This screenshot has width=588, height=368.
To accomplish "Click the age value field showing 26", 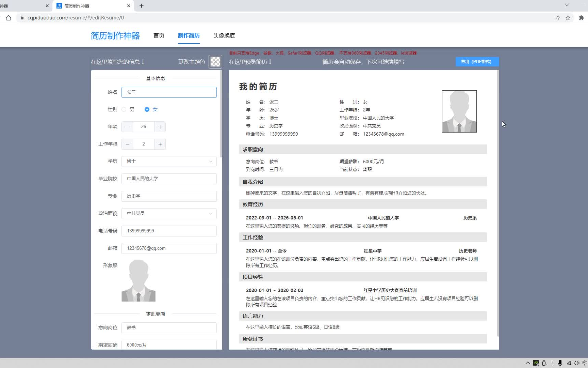I will tap(144, 127).
